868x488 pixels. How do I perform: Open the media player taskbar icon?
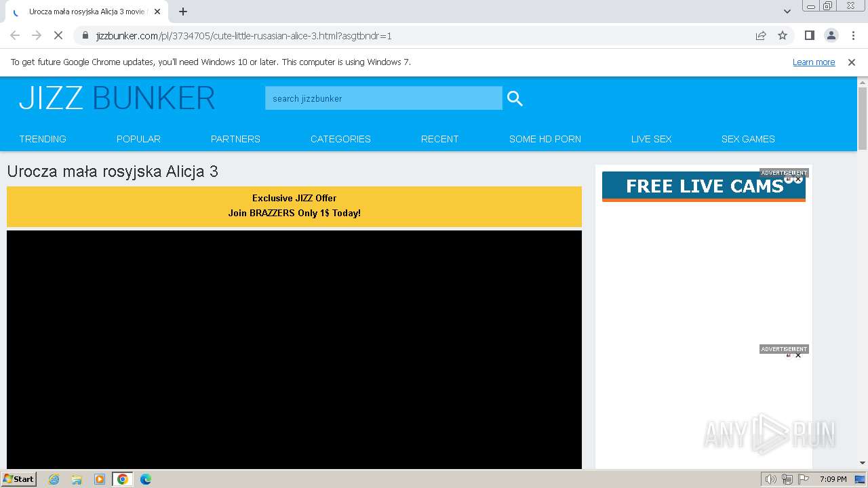[100, 479]
